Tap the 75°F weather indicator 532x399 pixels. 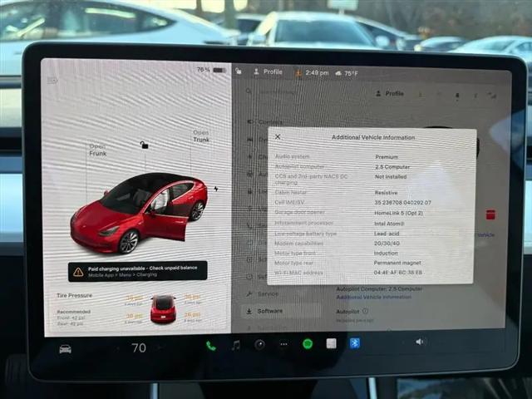[347, 73]
